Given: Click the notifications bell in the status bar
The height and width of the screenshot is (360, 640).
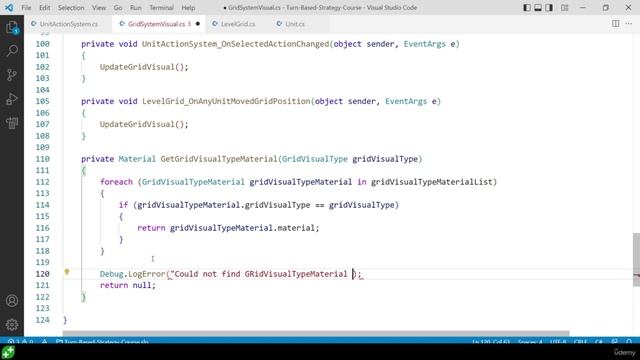Looking at the screenshot, I should pyautogui.click(x=629, y=341).
